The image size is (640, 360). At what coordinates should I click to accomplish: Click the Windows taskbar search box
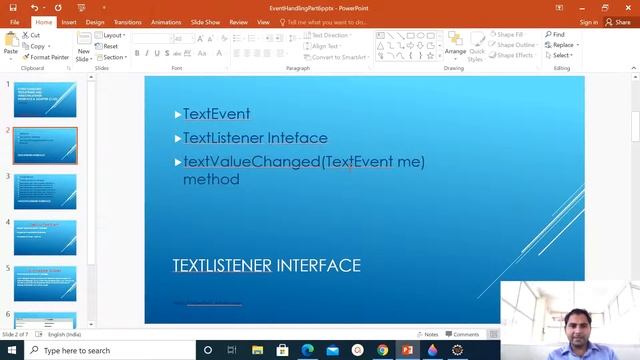pyautogui.click(x=110, y=350)
